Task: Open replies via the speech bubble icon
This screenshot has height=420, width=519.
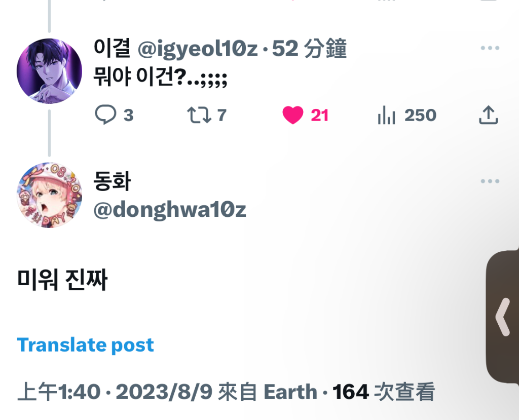Action: (105, 114)
